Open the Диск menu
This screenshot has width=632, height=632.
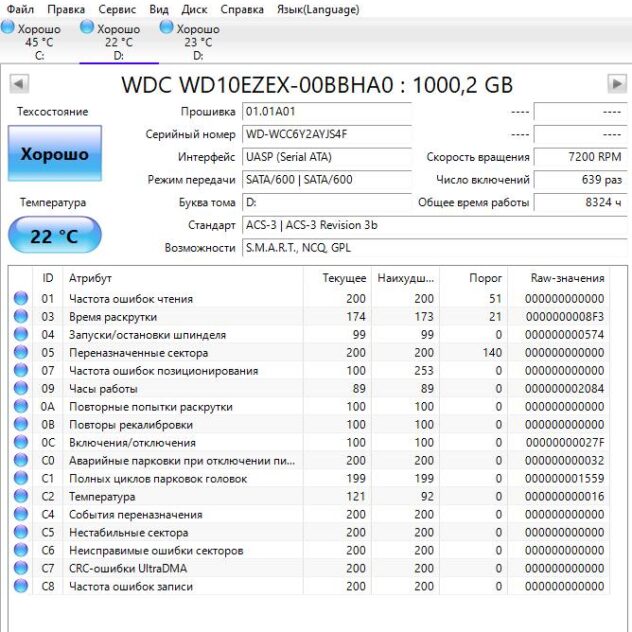[x=194, y=9]
